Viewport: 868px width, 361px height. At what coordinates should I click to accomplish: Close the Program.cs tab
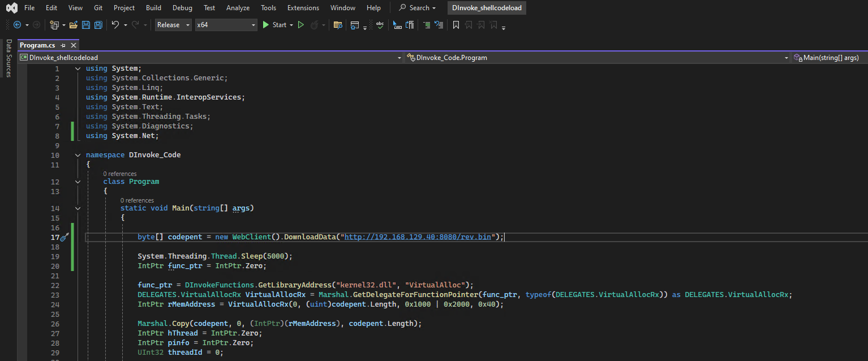tap(73, 45)
